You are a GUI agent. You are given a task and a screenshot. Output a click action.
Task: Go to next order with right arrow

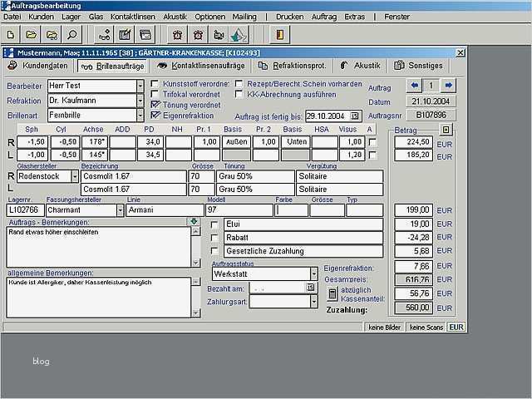click(449, 86)
